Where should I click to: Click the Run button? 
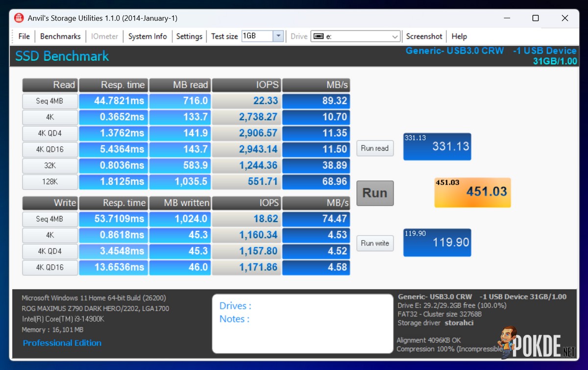[x=375, y=193]
